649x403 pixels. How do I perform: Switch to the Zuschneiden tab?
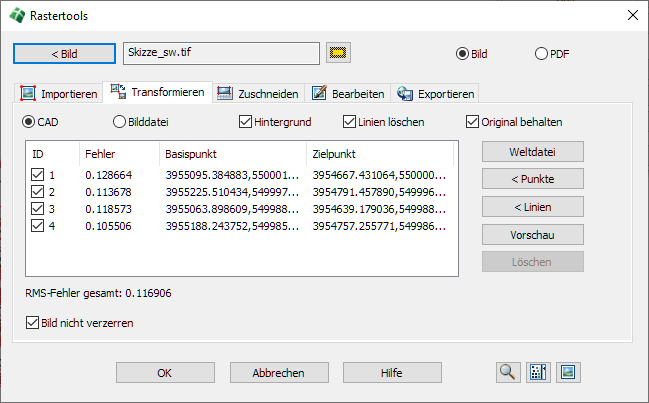257,94
